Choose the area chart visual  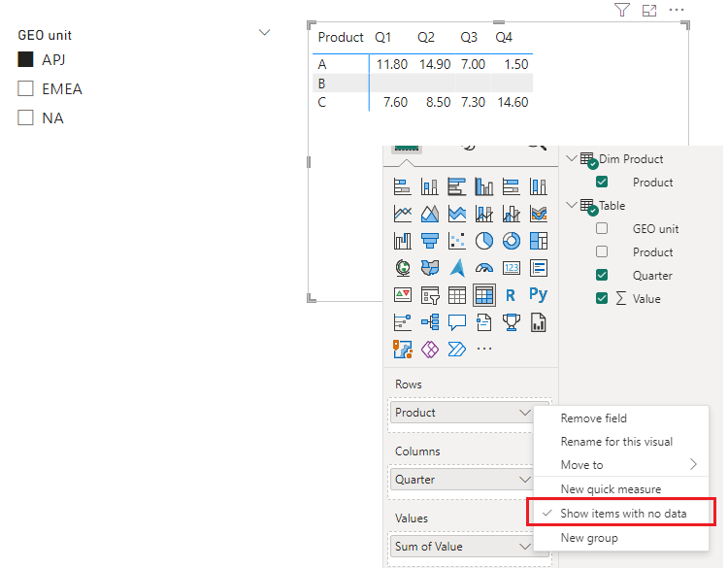click(429, 214)
